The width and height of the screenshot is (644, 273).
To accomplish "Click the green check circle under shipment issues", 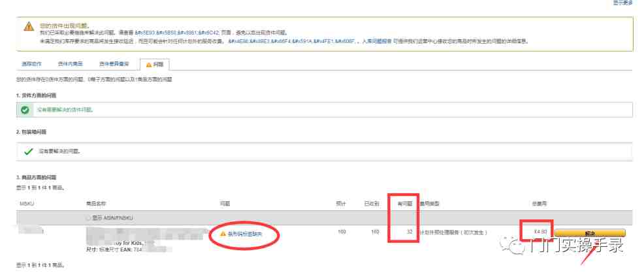I will 25,110.
